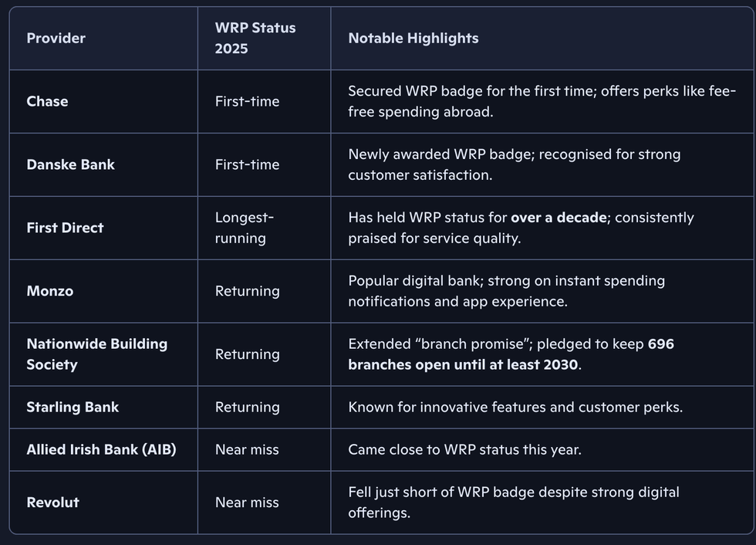Click the bold 'over a decade' text
This screenshot has height=545, width=756.
559,218
